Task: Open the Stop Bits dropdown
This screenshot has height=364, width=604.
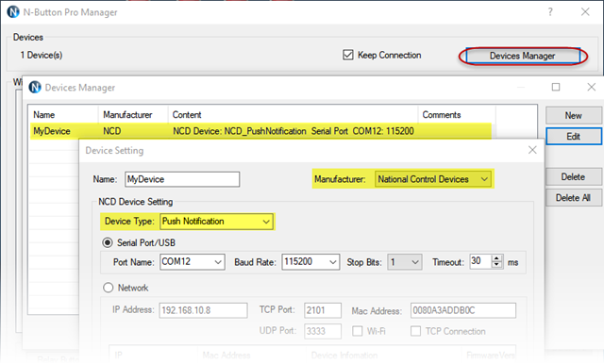Action: point(405,262)
